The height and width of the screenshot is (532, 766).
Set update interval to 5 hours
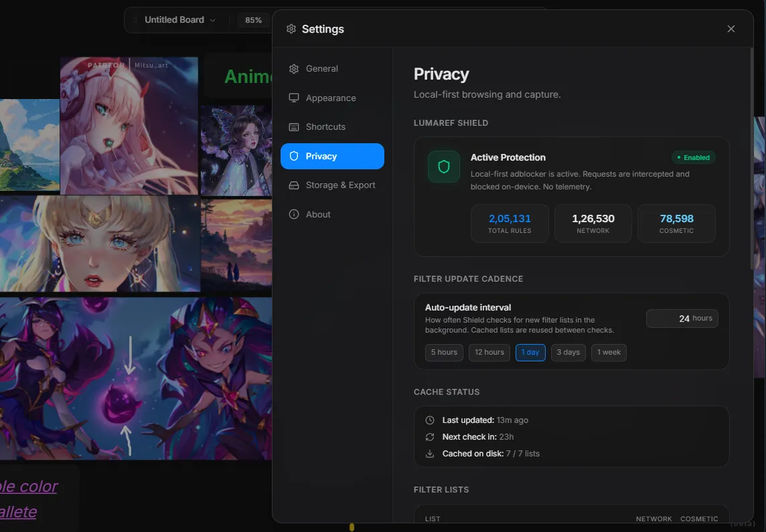(444, 353)
